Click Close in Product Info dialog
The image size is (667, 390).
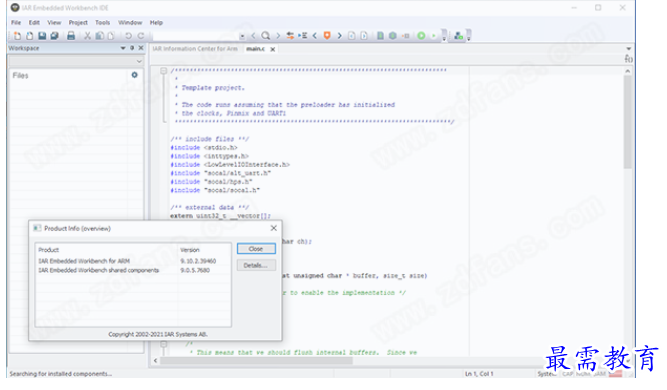tap(256, 249)
